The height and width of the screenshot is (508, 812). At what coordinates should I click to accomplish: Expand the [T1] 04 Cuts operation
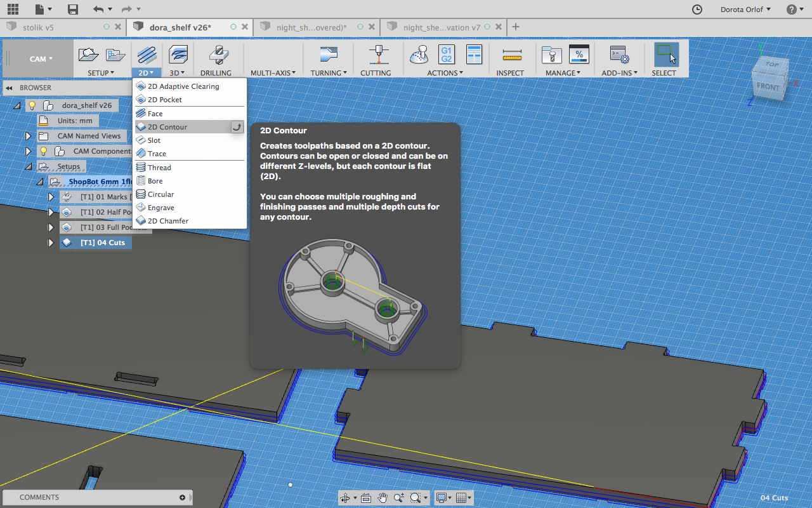[x=51, y=243]
